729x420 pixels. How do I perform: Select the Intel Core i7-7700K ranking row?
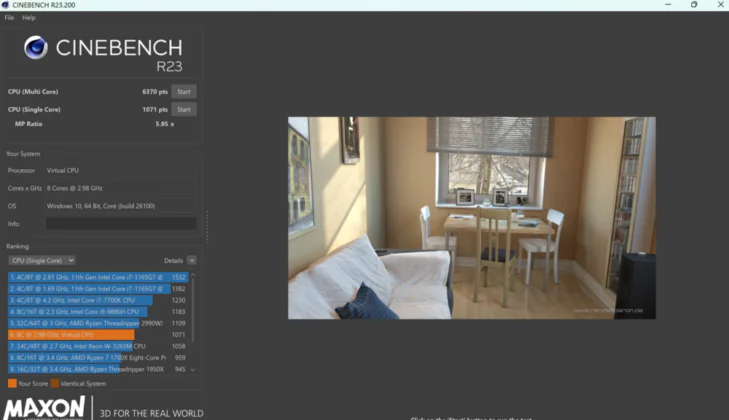coord(98,300)
